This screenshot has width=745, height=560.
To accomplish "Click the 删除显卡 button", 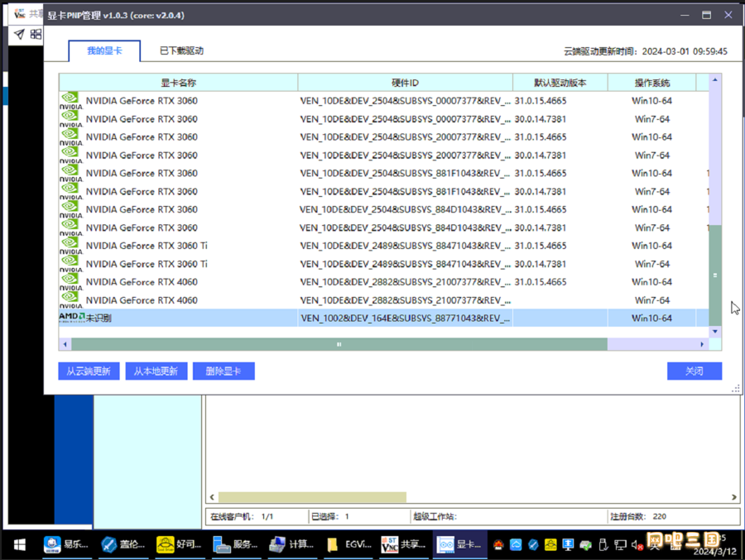I will click(x=223, y=371).
